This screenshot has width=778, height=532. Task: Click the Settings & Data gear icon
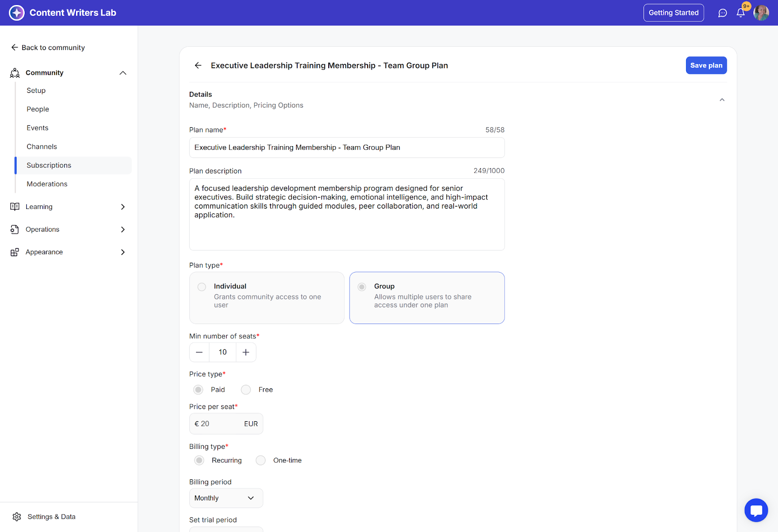17,516
